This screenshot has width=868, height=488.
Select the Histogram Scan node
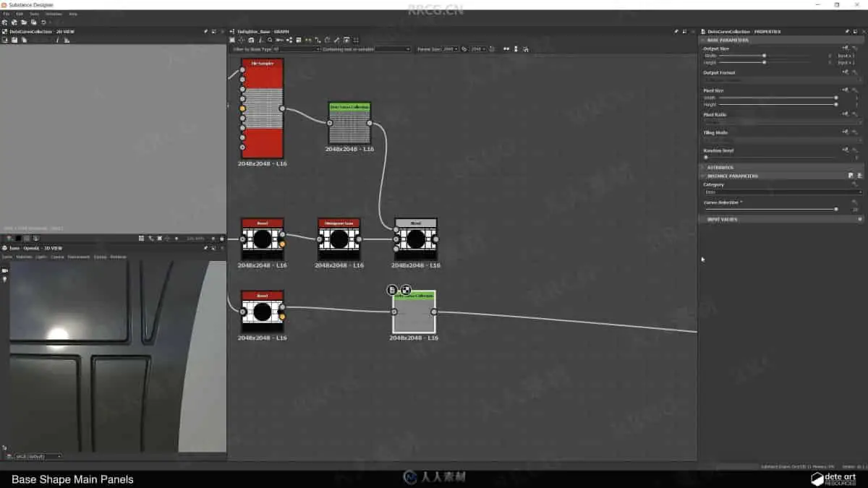[x=339, y=239]
